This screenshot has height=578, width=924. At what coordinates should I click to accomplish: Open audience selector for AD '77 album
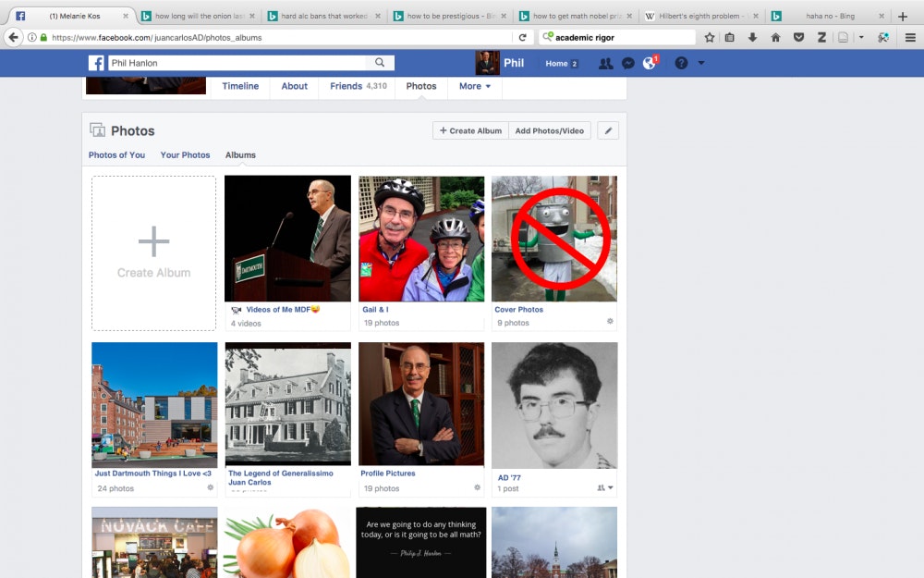coord(605,488)
